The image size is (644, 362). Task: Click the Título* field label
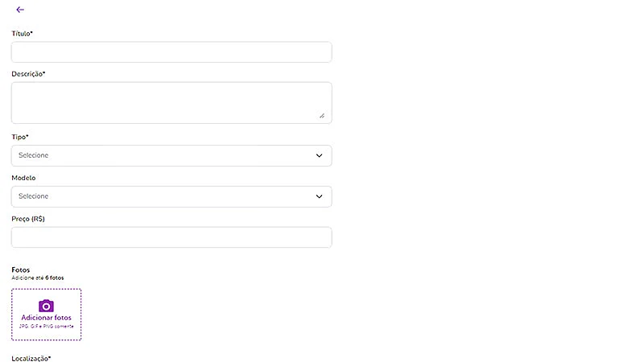tap(23, 33)
